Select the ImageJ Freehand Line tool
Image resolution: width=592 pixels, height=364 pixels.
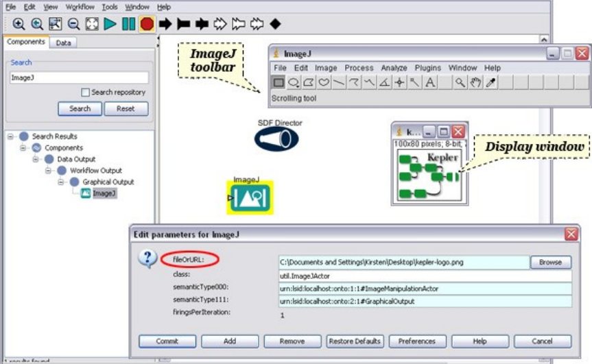tap(369, 82)
